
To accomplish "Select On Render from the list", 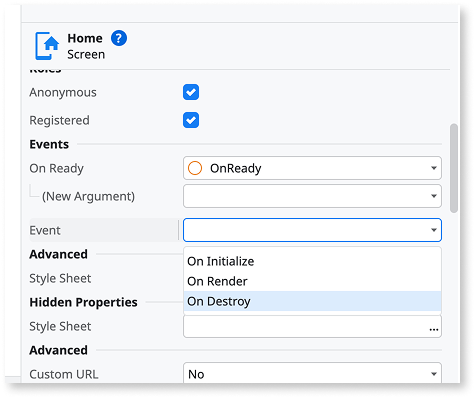I will click(312, 281).
